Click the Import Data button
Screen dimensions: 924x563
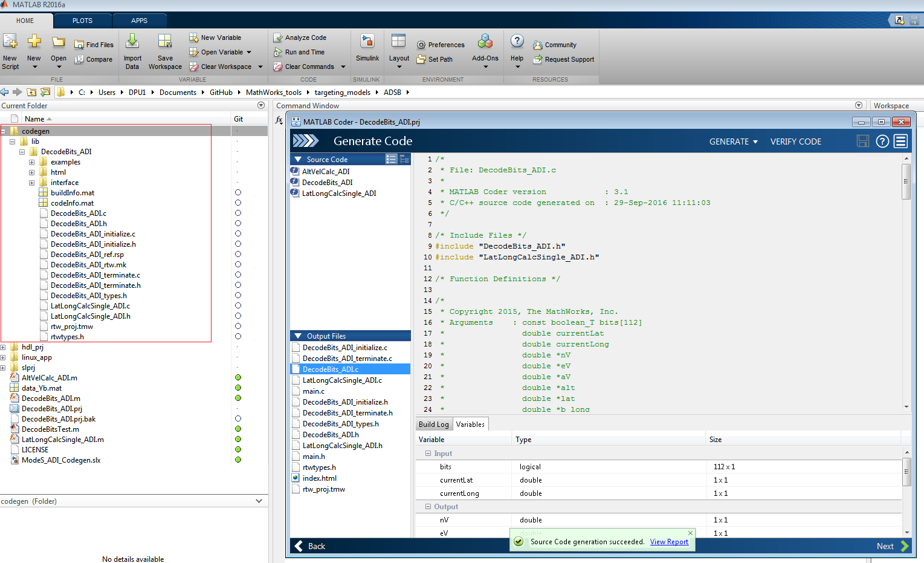point(132,51)
